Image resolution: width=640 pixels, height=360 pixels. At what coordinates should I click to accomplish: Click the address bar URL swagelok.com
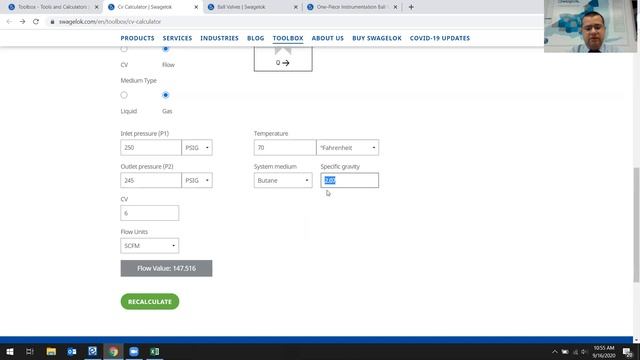point(110,22)
